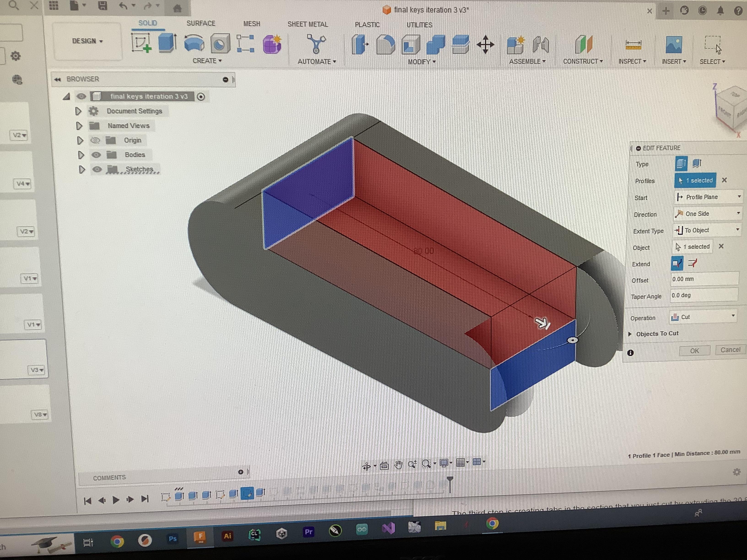
Task: Switch to the SHEET METAL tab
Action: [307, 24]
